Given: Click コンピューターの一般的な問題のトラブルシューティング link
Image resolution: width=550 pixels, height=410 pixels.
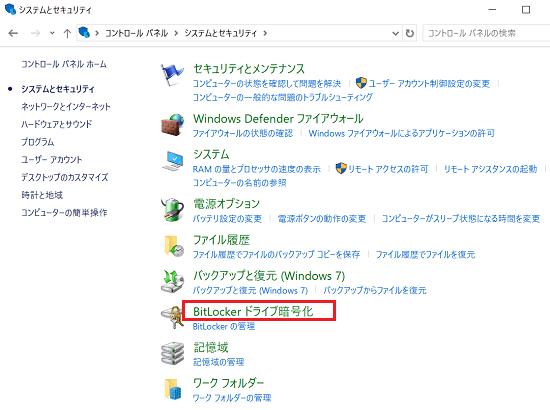Looking at the screenshot, I should click(x=283, y=97).
